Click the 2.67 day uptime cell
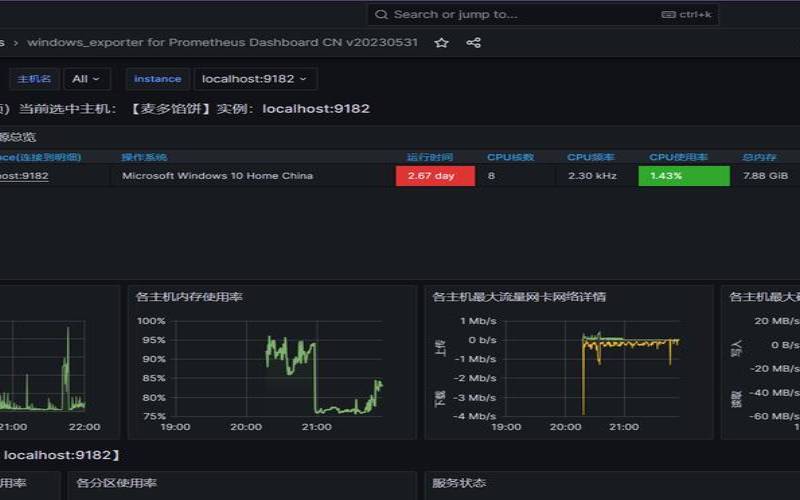Image resolution: width=800 pixels, height=500 pixels. click(x=435, y=176)
